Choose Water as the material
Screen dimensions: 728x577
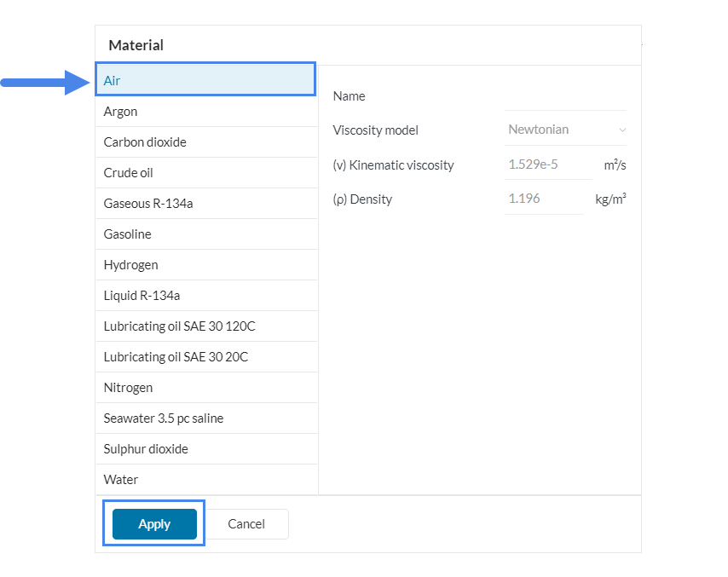pos(205,480)
